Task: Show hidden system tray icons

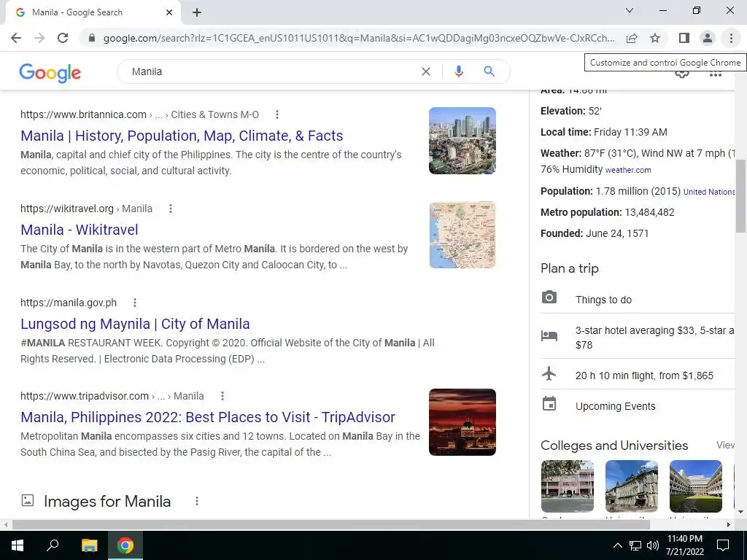Action: [617, 545]
